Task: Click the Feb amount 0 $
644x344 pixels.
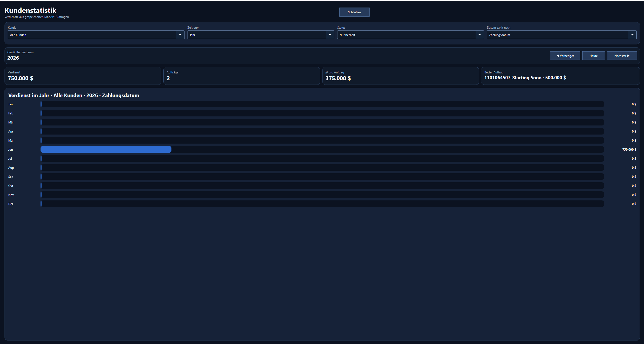Action: pyautogui.click(x=634, y=113)
